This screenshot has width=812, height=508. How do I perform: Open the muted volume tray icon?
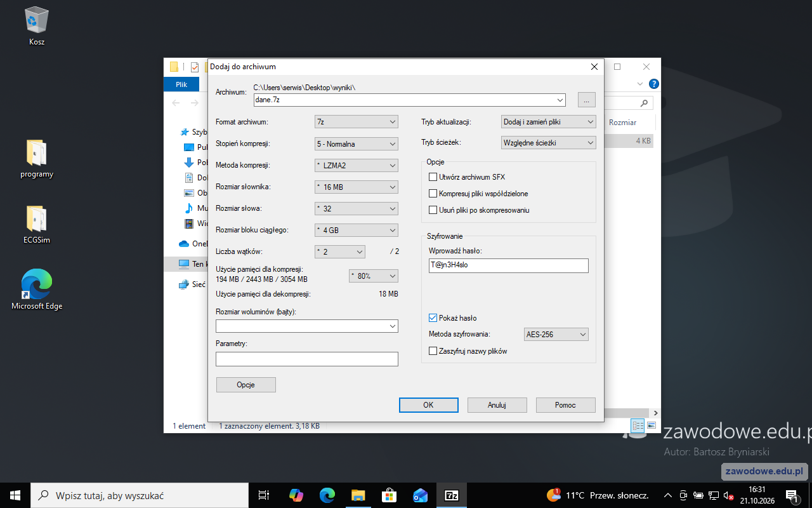pyautogui.click(x=728, y=495)
